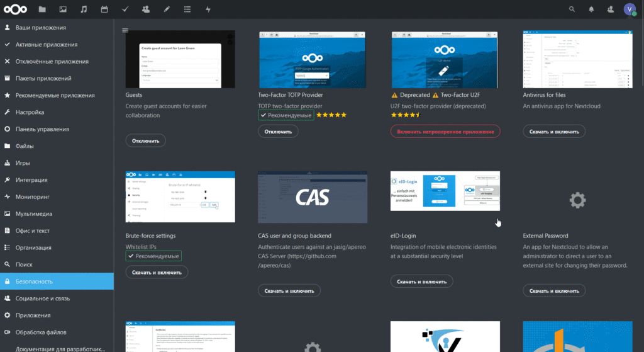Open the list app icon in top bar

(x=187, y=9)
